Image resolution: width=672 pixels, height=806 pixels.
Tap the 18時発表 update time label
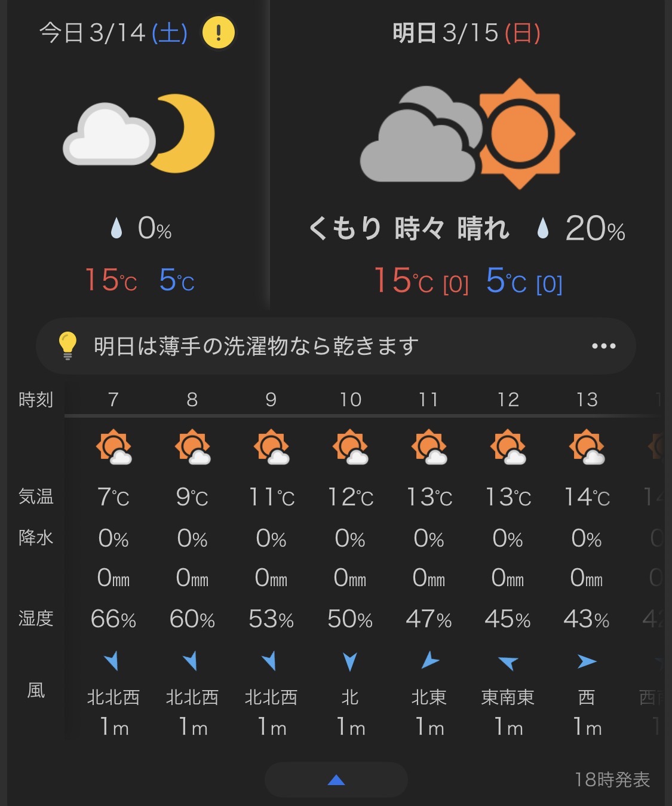point(612,780)
